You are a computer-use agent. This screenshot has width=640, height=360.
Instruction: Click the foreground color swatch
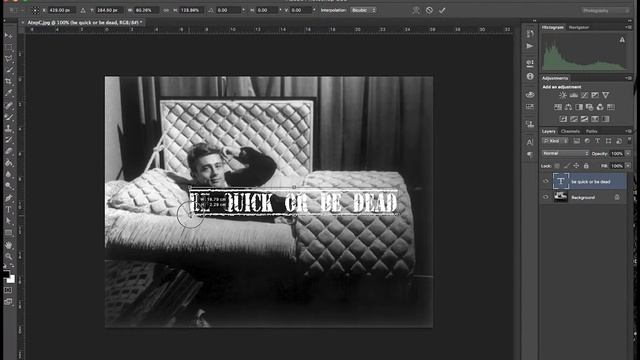pos(7,273)
